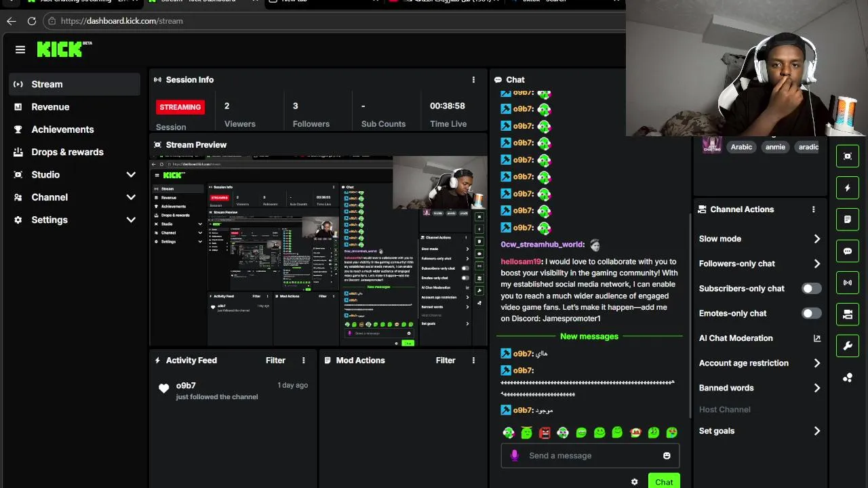Screen dimensions: 868x488
Task: Open Session Info three-dot options menu
Action: click(473, 80)
